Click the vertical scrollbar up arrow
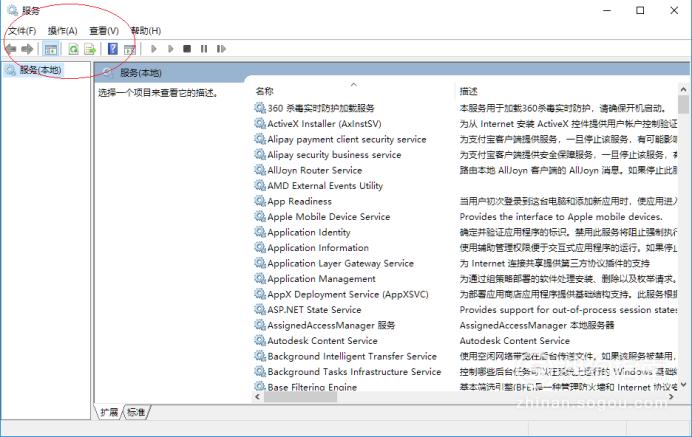692x437 pixels. point(683,90)
